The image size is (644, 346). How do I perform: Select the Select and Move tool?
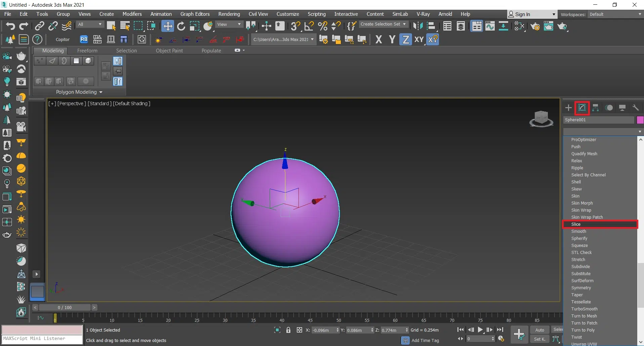point(167,26)
